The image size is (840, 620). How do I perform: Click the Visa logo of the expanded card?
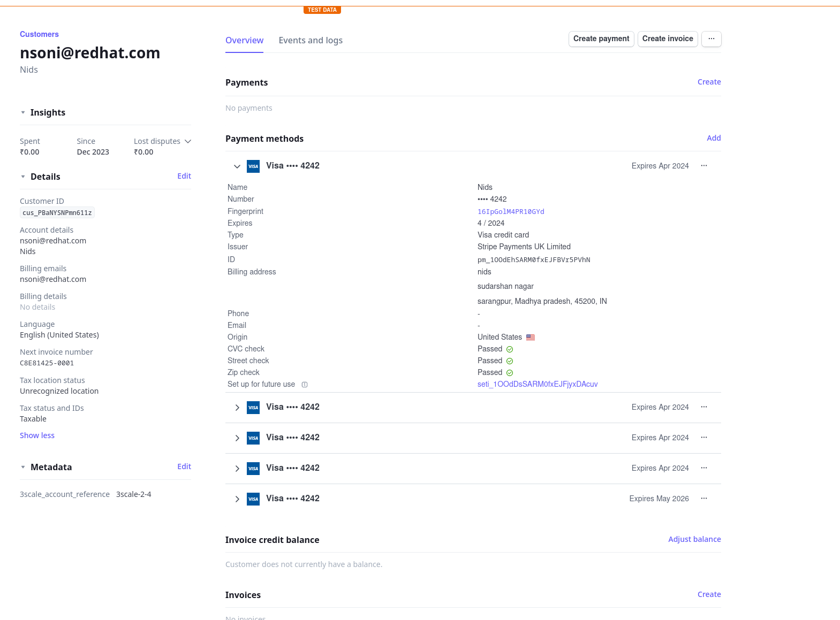click(253, 166)
